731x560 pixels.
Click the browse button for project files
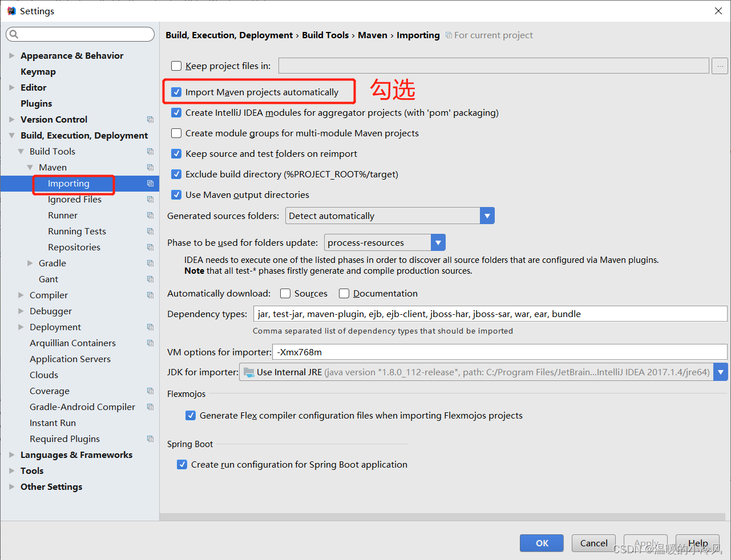point(720,66)
